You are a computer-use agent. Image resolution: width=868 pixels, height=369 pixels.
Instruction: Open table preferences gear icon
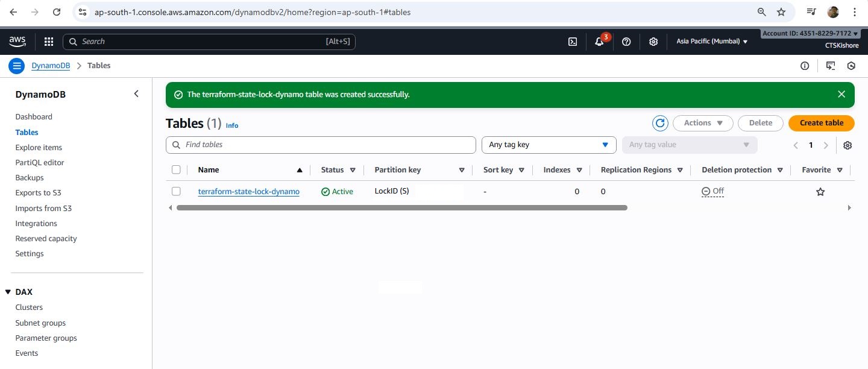coord(848,145)
